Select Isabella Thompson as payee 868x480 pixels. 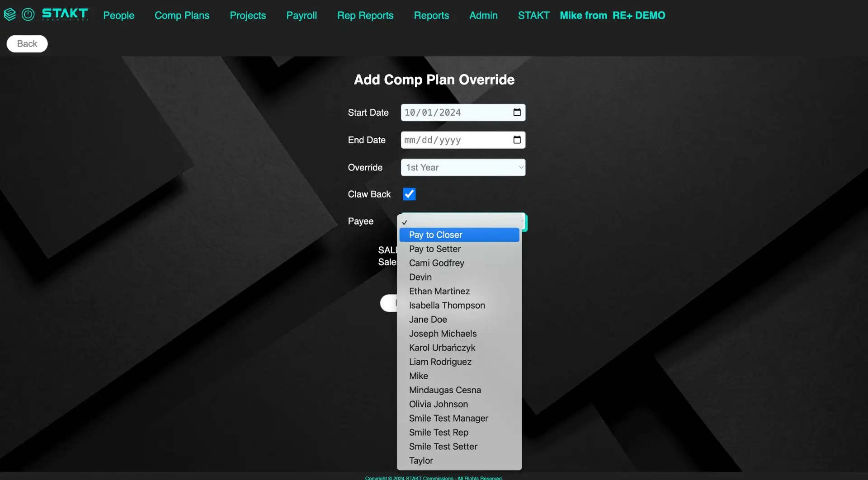tap(459, 306)
